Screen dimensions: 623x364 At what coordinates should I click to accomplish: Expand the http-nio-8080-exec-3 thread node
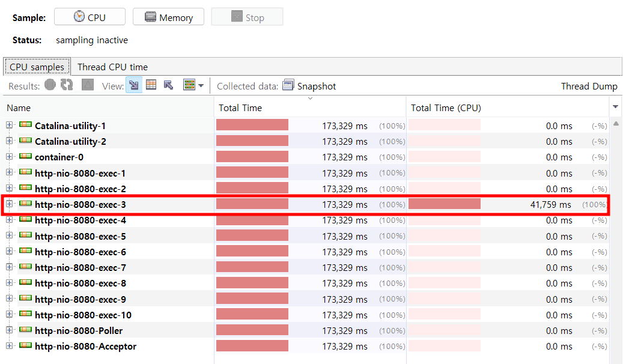coord(10,204)
